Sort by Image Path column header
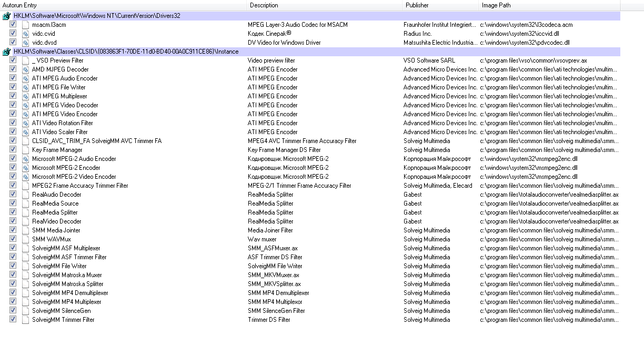The image size is (644, 346). (550, 5)
